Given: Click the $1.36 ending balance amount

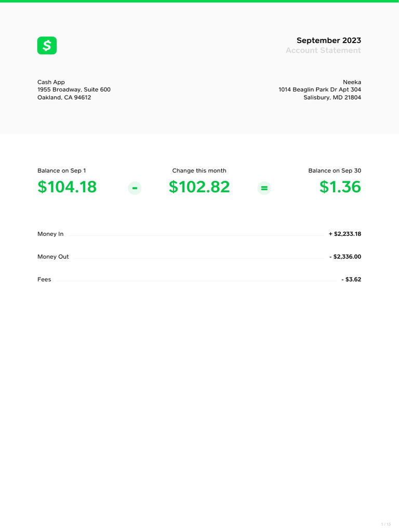Looking at the screenshot, I should pos(340,187).
